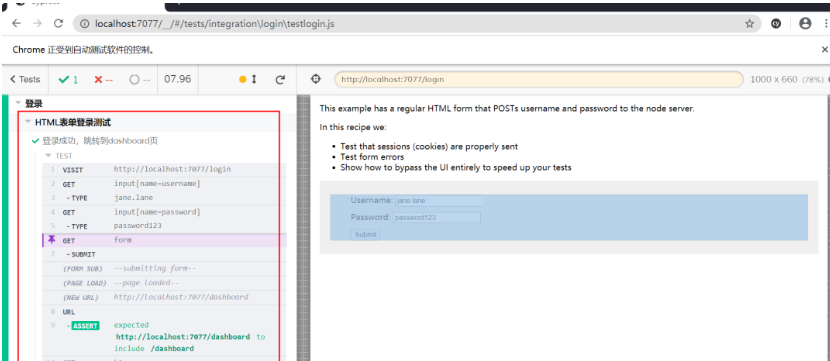830x361 pixels.
Task: View site information icon in address bar
Action: click(x=85, y=24)
